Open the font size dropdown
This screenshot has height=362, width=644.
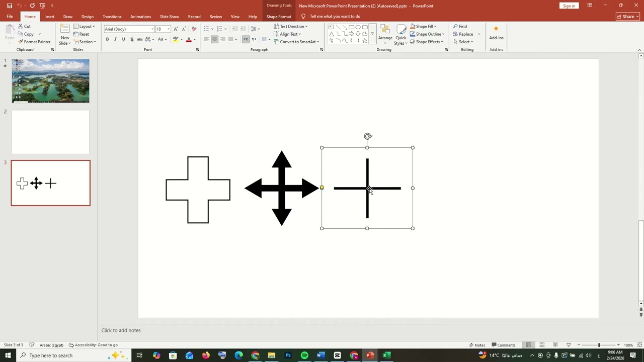(x=169, y=29)
